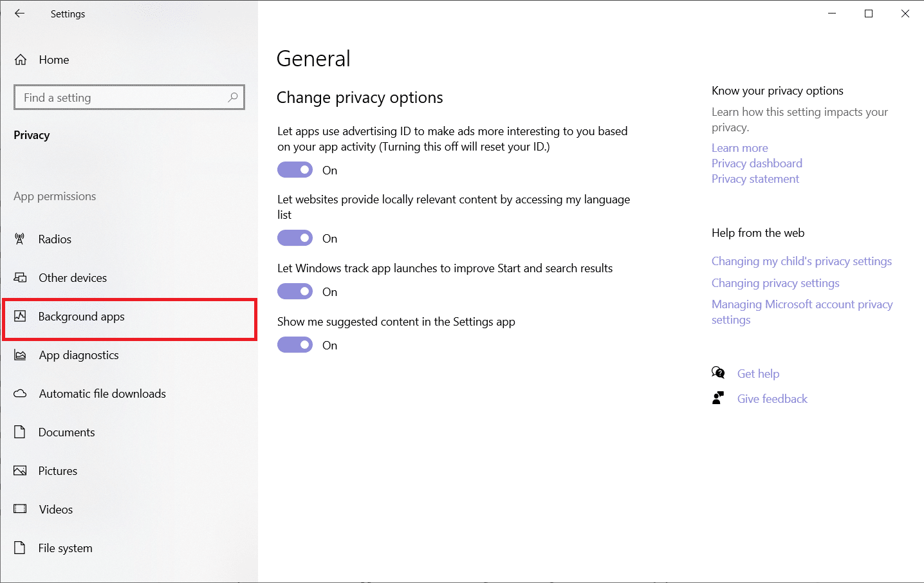Switch off suggested content in Settings
This screenshot has height=583, width=924.
pyautogui.click(x=295, y=345)
